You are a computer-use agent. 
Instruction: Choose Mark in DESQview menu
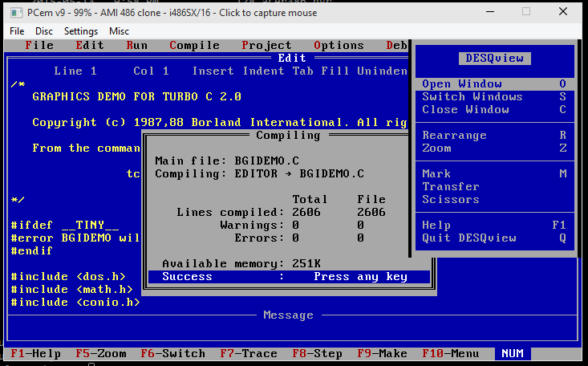[x=495, y=174]
